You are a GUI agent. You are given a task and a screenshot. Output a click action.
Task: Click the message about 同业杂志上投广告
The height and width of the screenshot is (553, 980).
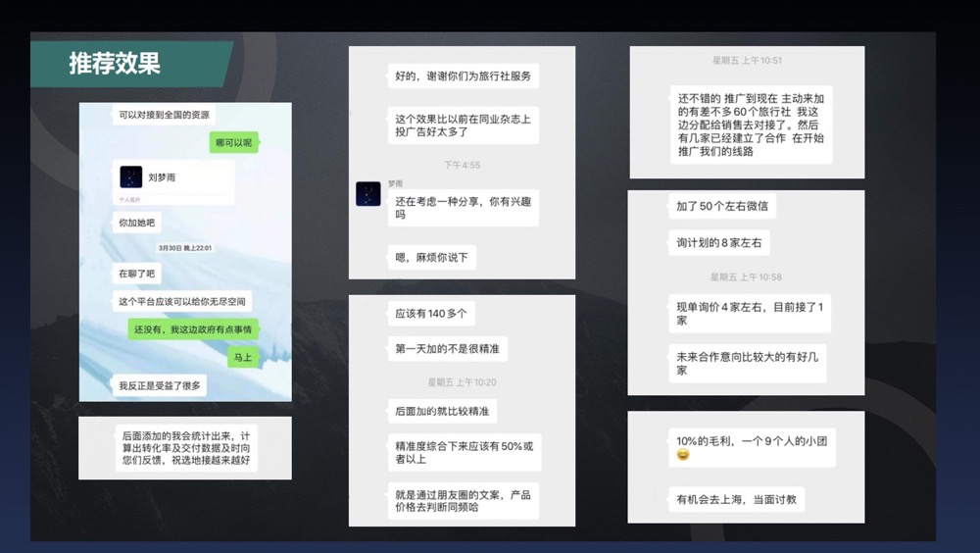click(464, 126)
